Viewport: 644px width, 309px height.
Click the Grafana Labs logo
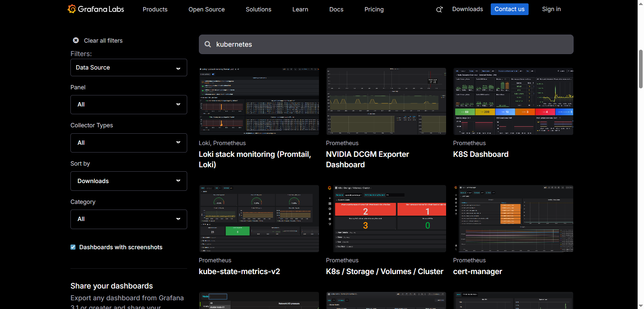point(96,9)
